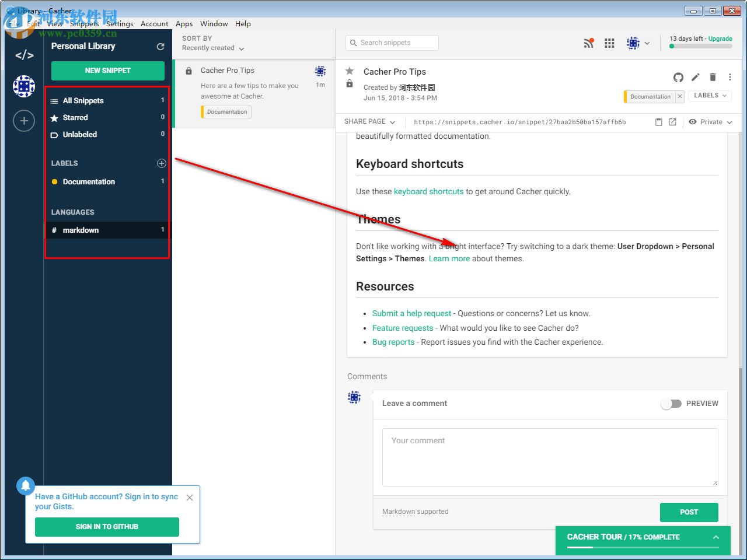Follow the keyboard shortcuts link
The height and width of the screenshot is (560, 747).
point(429,192)
